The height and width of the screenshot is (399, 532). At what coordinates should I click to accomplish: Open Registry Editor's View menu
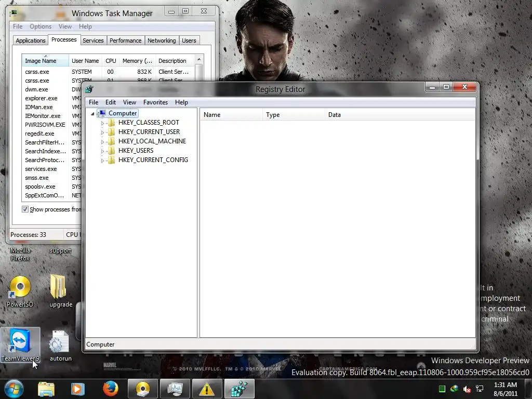(129, 102)
